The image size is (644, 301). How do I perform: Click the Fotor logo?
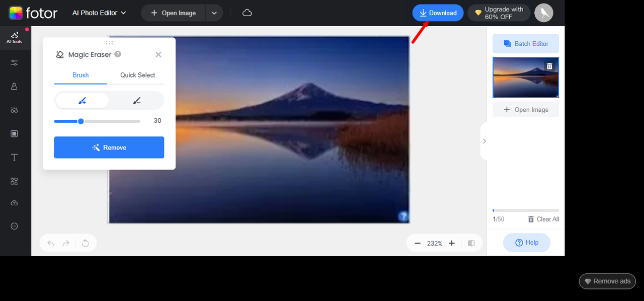[x=33, y=13]
